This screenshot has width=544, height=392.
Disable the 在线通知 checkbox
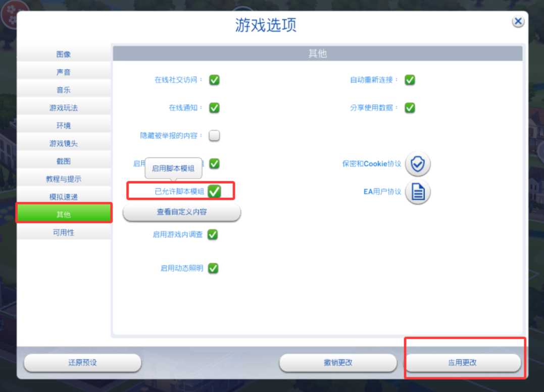coord(214,108)
